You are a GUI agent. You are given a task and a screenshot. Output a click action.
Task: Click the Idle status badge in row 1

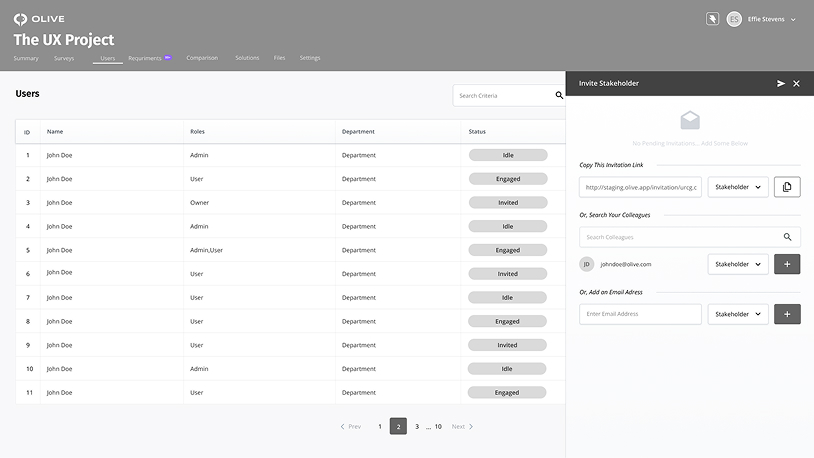(508, 155)
